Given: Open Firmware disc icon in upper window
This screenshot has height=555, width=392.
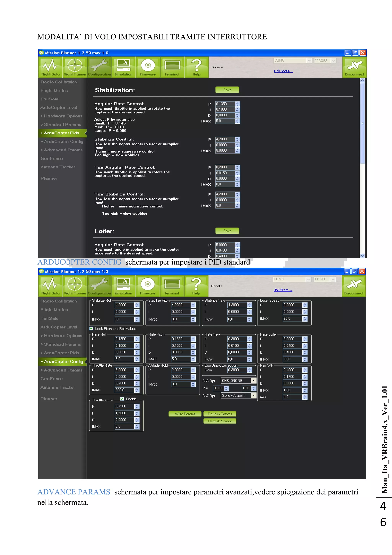Looking at the screenshot, I should point(148,67).
